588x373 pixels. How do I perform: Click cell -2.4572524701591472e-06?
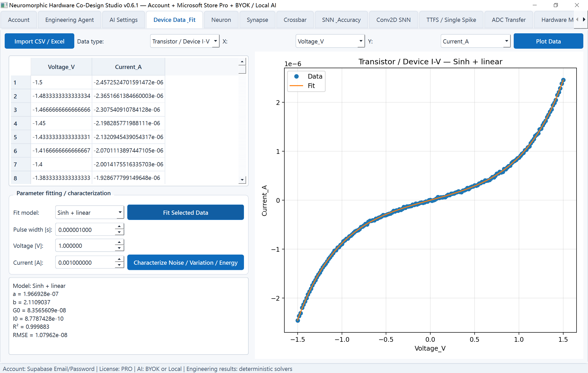point(128,82)
